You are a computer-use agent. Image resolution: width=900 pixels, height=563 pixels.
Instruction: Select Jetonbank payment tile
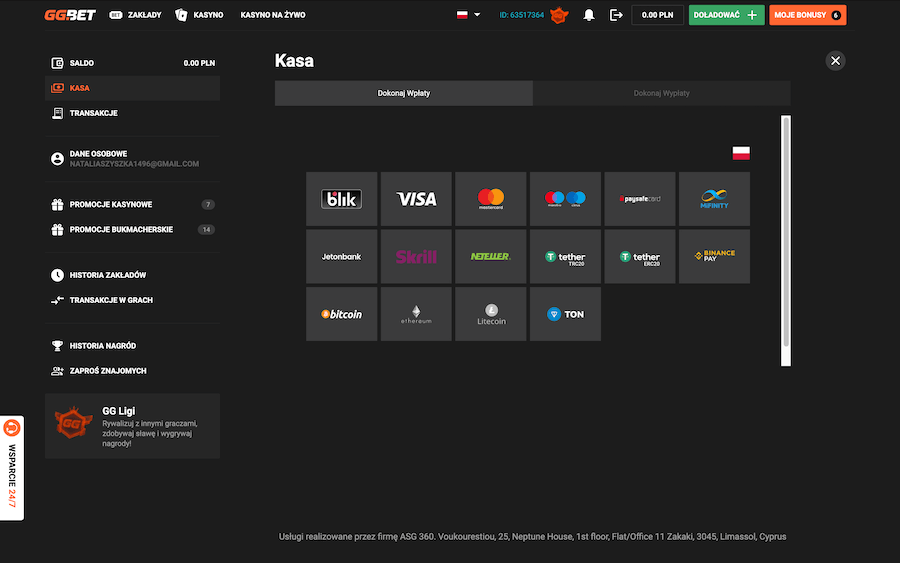(x=342, y=257)
